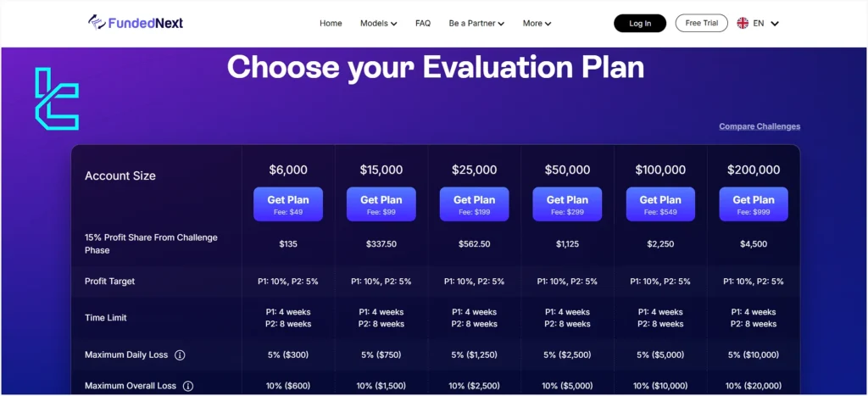Open the Be a Partner dropdown

[476, 23]
